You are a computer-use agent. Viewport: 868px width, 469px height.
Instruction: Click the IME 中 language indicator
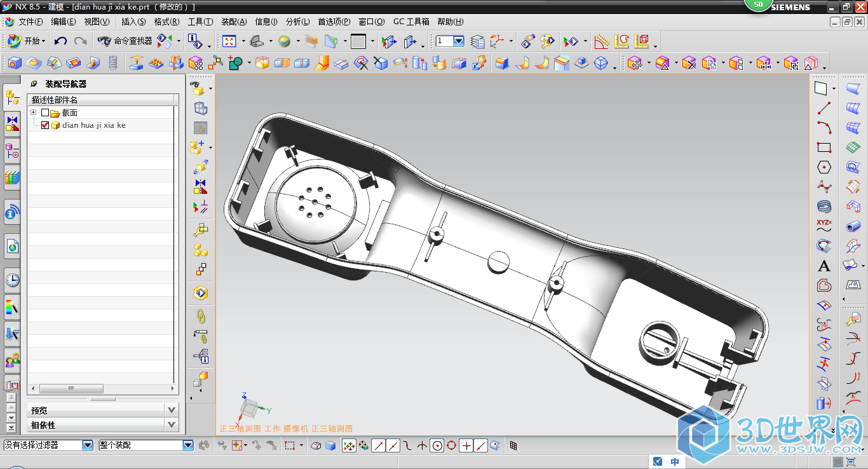675,461
